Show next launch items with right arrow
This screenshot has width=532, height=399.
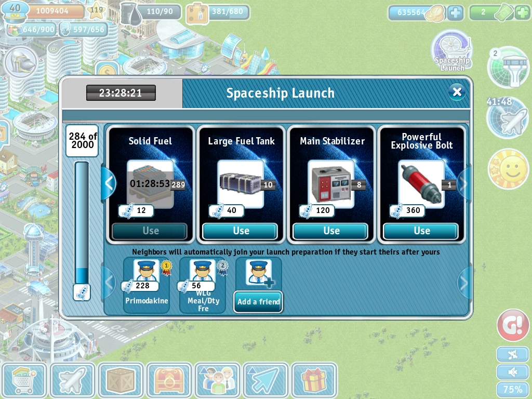pyautogui.click(x=463, y=183)
